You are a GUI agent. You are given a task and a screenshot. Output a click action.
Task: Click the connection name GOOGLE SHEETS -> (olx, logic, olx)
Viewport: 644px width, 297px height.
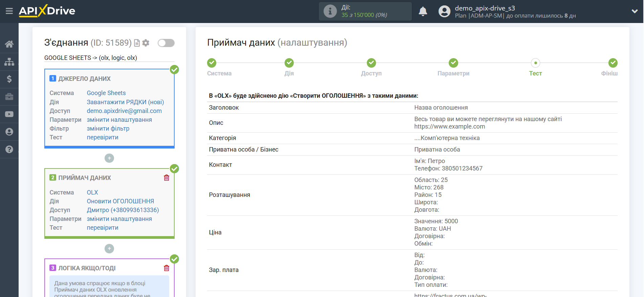tap(91, 58)
